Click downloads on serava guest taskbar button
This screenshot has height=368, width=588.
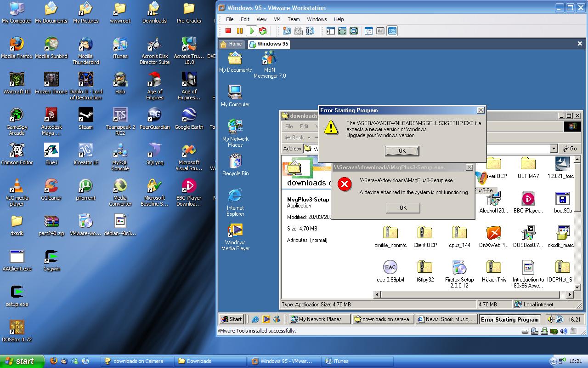coord(383,319)
